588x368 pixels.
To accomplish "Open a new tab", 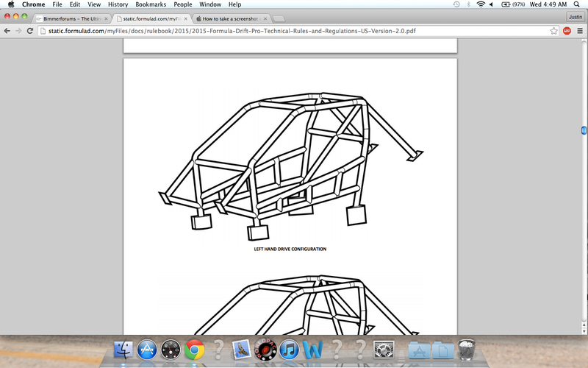I will [x=279, y=19].
